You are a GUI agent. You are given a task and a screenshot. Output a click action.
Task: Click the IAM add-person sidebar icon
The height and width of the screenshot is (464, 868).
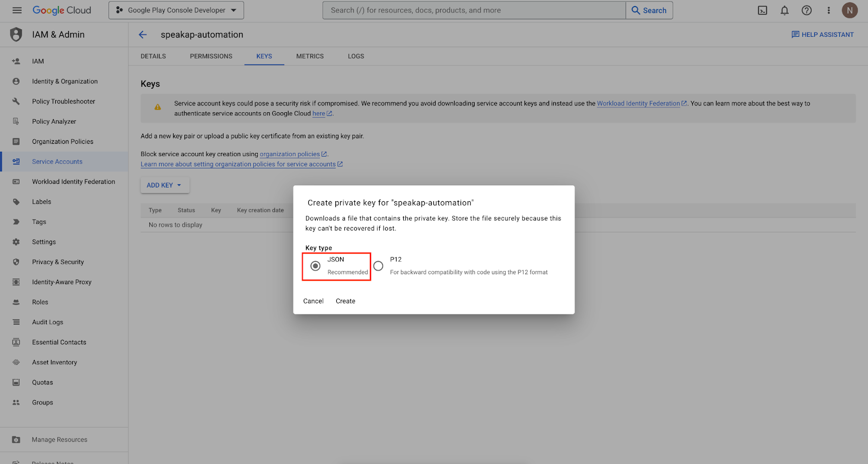click(16, 61)
